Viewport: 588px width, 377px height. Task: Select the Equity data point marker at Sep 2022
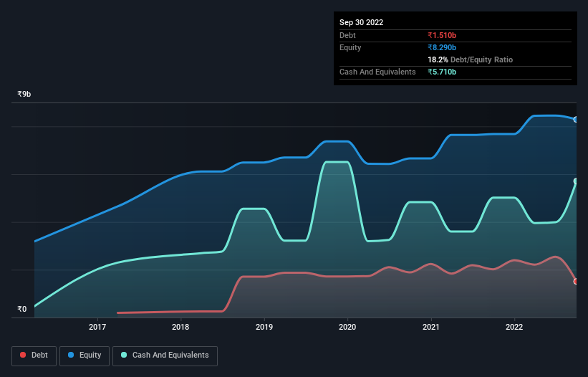pyautogui.click(x=576, y=120)
